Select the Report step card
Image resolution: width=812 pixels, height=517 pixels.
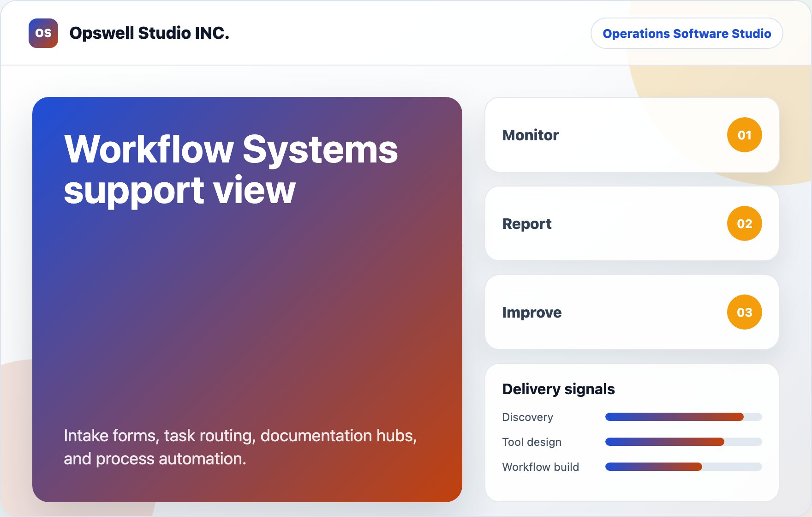pyautogui.click(x=632, y=223)
